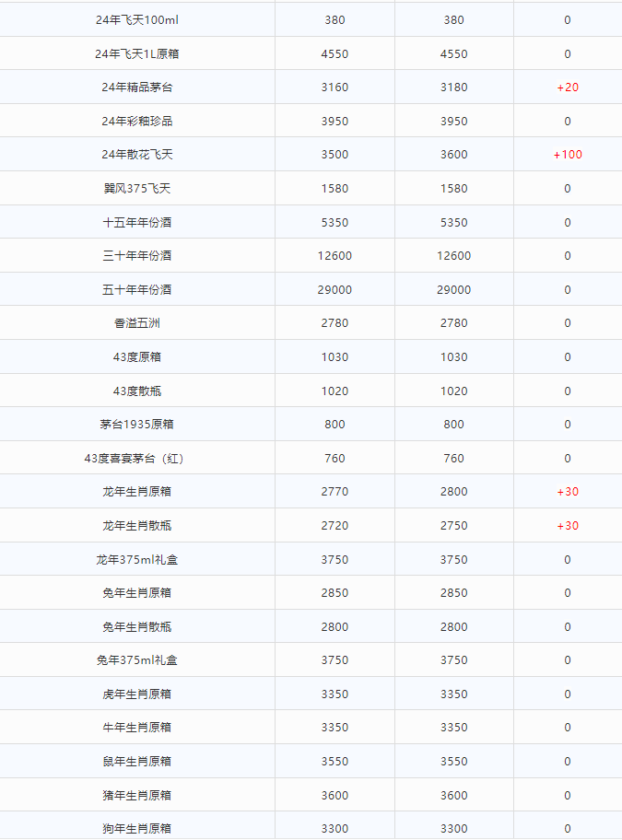This screenshot has height=840, width=622.
Task: Click the 3600 price in 24年散花飞天 row
Action: tap(453, 155)
